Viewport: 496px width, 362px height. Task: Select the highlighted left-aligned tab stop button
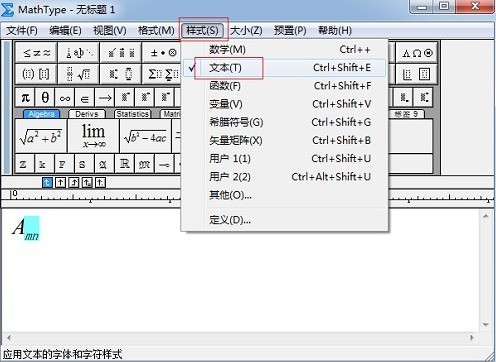[x=47, y=182]
